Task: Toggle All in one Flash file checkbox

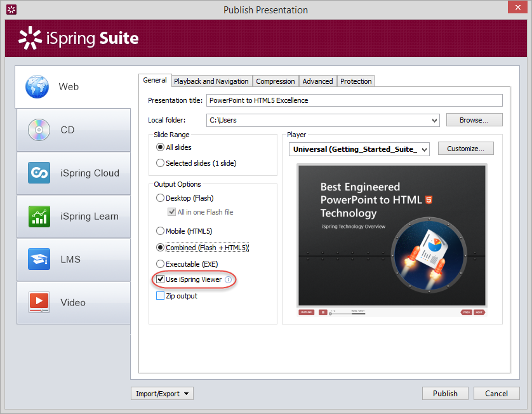Action: click(171, 211)
